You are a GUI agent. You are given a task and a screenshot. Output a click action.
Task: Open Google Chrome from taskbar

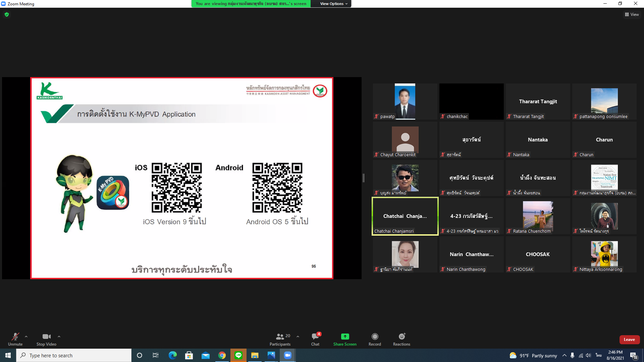click(222, 355)
